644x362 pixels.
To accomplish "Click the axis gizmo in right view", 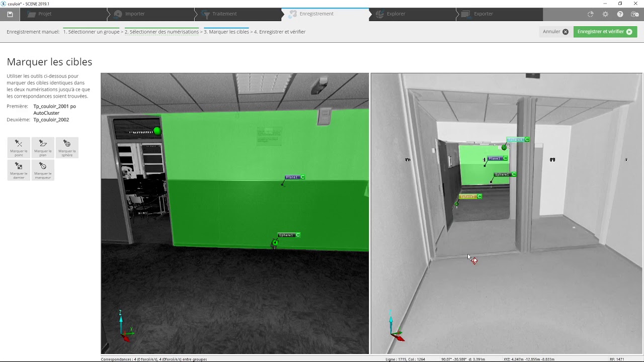I will 395,326.
